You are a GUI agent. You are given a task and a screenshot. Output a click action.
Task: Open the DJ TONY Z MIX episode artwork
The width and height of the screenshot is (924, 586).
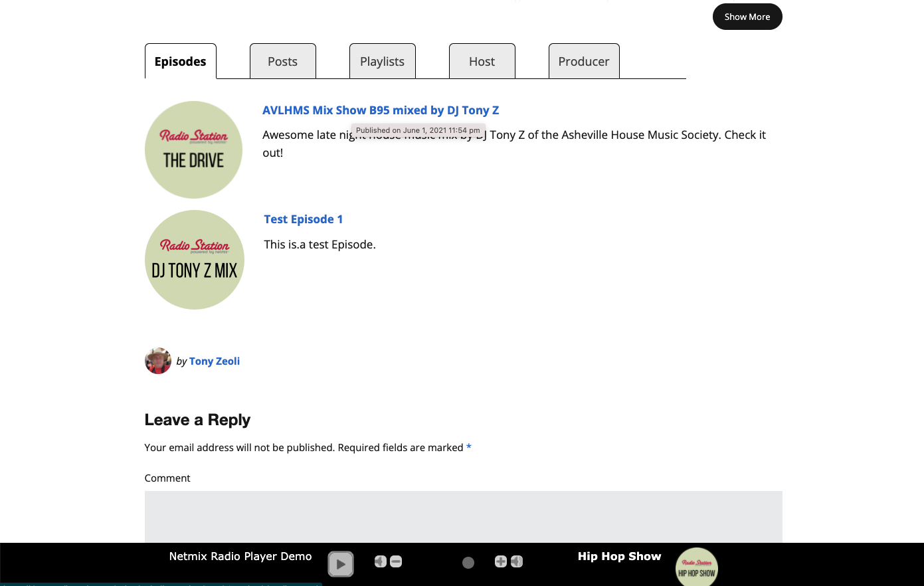point(195,259)
